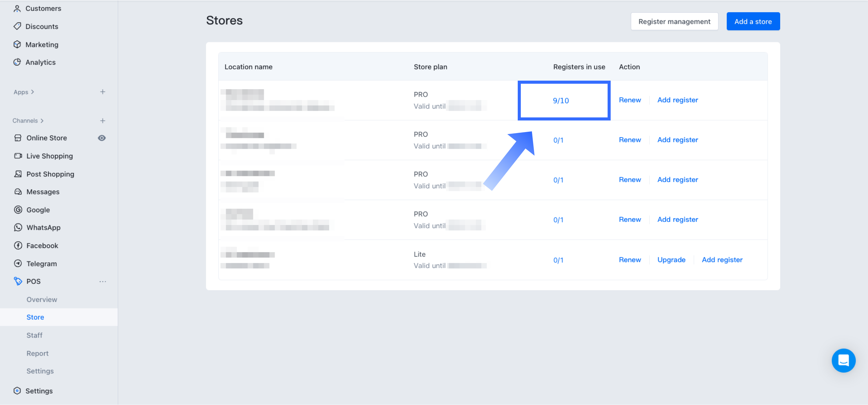Click the Telegram channel icon

(18, 263)
